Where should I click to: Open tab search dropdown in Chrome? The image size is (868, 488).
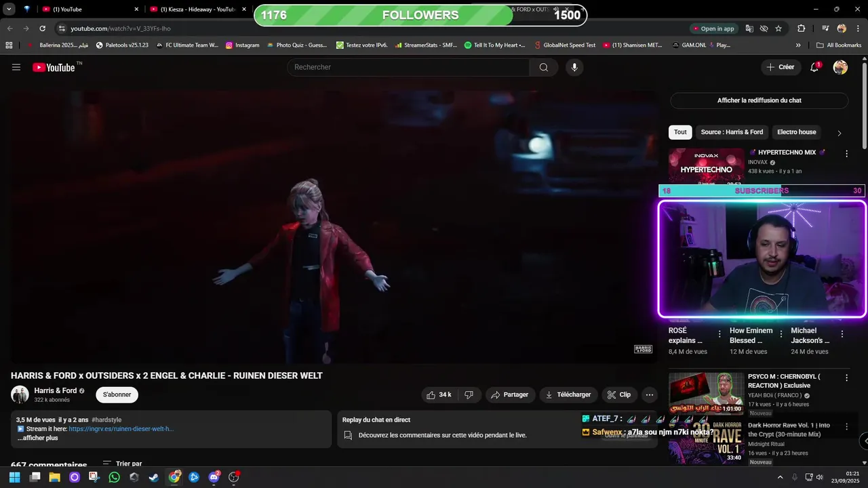[9, 9]
